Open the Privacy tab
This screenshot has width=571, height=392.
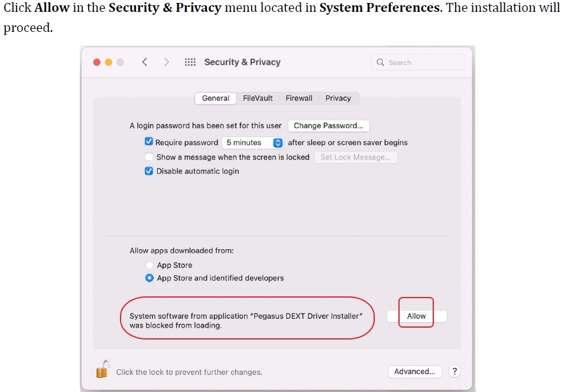click(x=338, y=98)
